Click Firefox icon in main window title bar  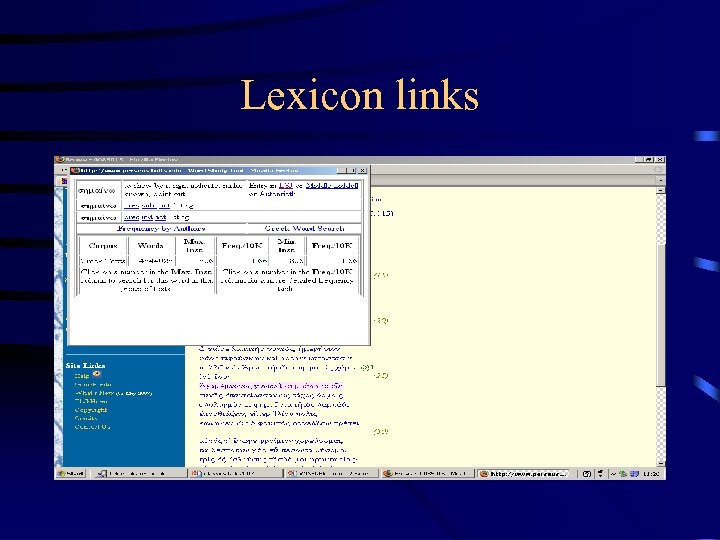click(x=60, y=159)
